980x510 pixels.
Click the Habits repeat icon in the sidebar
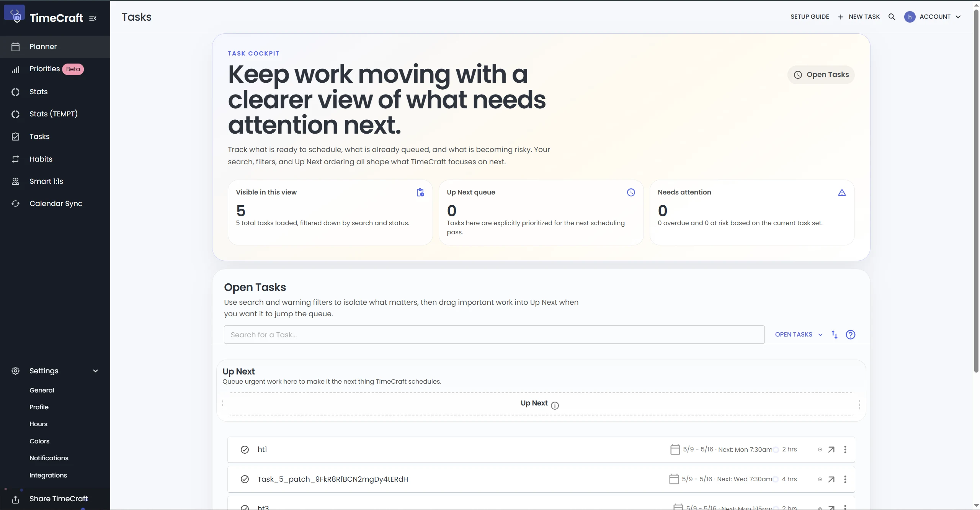tap(15, 159)
